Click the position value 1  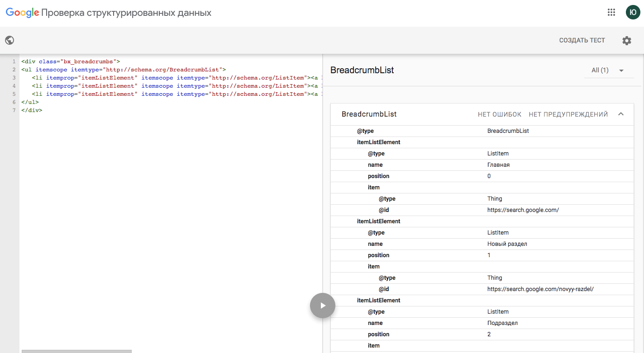click(x=489, y=255)
